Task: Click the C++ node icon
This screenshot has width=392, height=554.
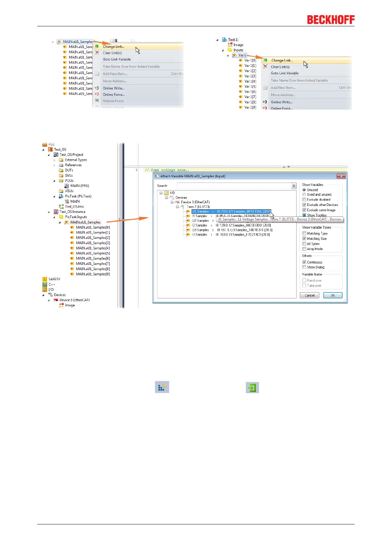Action: pyautogui.click(x=45, y=284)
